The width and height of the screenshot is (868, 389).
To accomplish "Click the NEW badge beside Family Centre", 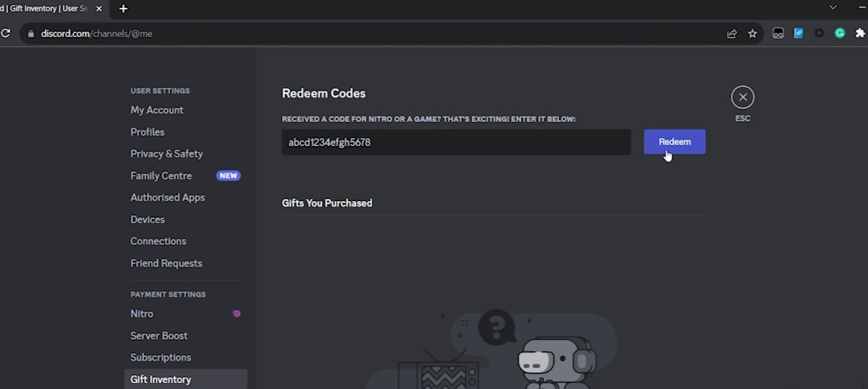I will click(x=228, y=176).
